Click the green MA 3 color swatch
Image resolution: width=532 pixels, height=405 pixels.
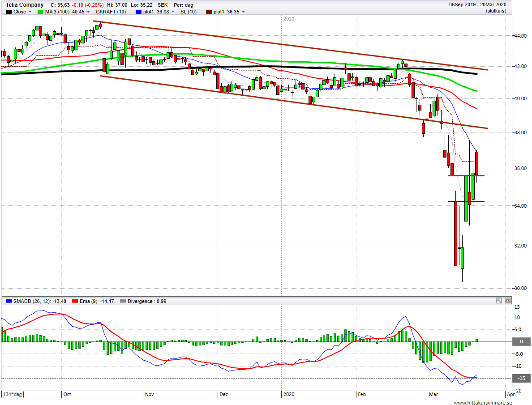coord(40,12)
